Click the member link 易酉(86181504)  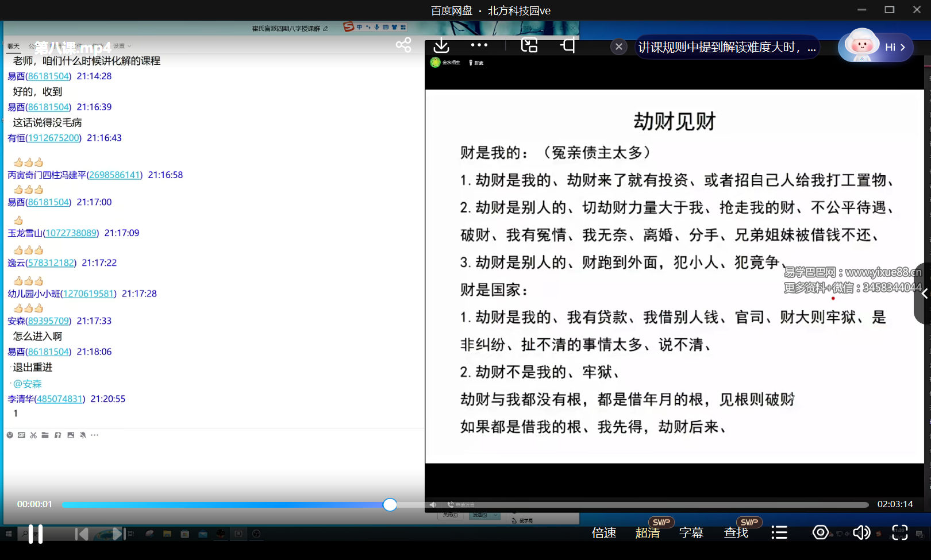coord(39,75)
